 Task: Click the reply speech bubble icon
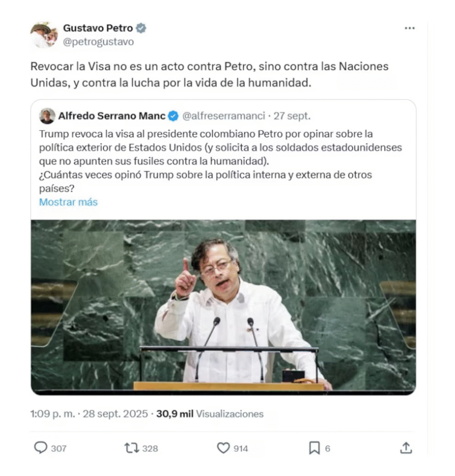click(40, 448)
